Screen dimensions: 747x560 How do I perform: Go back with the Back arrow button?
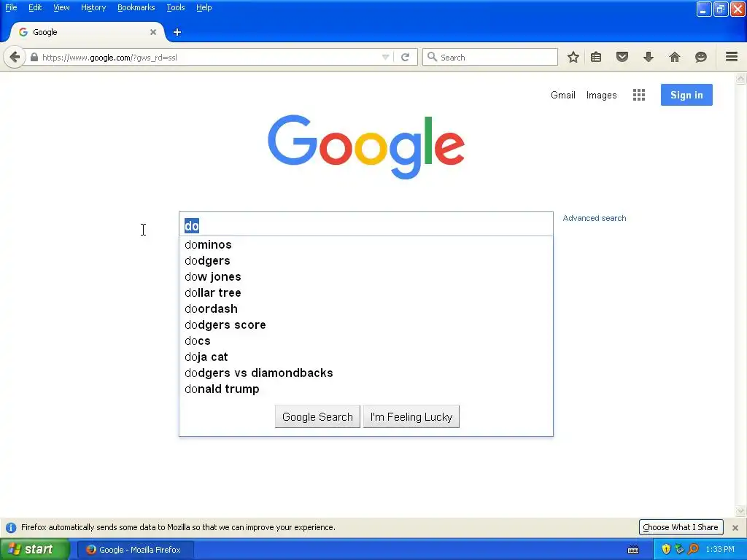pos(15,58)
